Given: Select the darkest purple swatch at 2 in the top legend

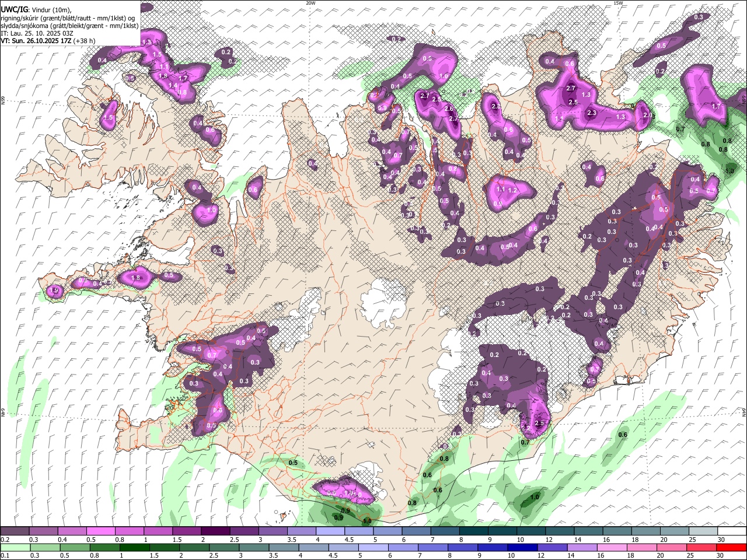Looking at the screenshot, I should [x=215, y=531].
